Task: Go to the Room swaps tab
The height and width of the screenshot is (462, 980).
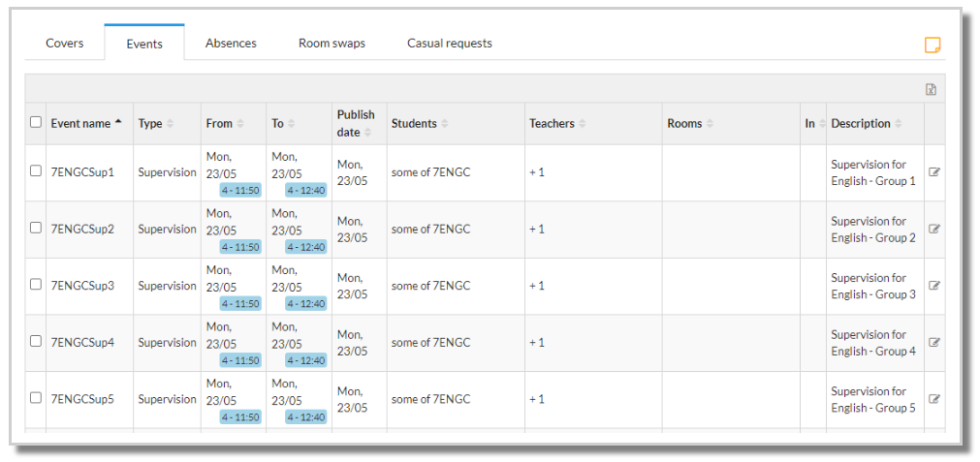Action: [x=332, y=43]
